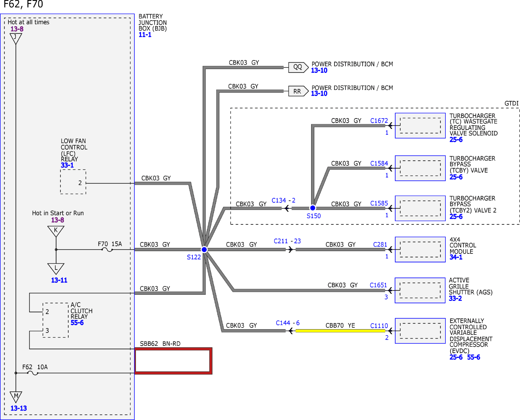Viewport: 520px width, 420px height.
Task: Click the S150 splice node
Action: tap(313, 208)
